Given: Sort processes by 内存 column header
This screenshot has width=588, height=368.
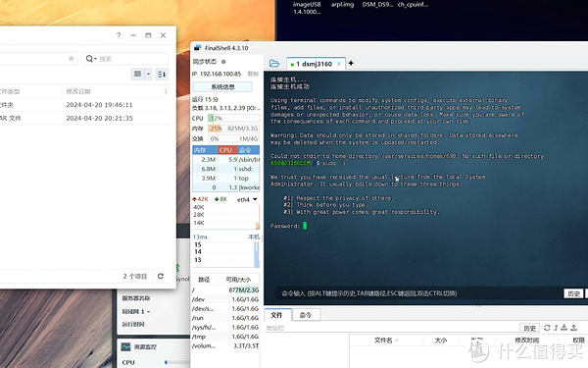Looking at the screenshot, I should (x=205, y=150).
